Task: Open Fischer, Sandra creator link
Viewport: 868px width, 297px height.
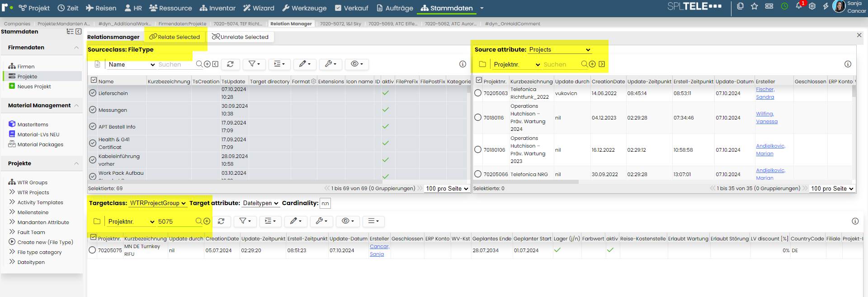Action: pos(765,93)
